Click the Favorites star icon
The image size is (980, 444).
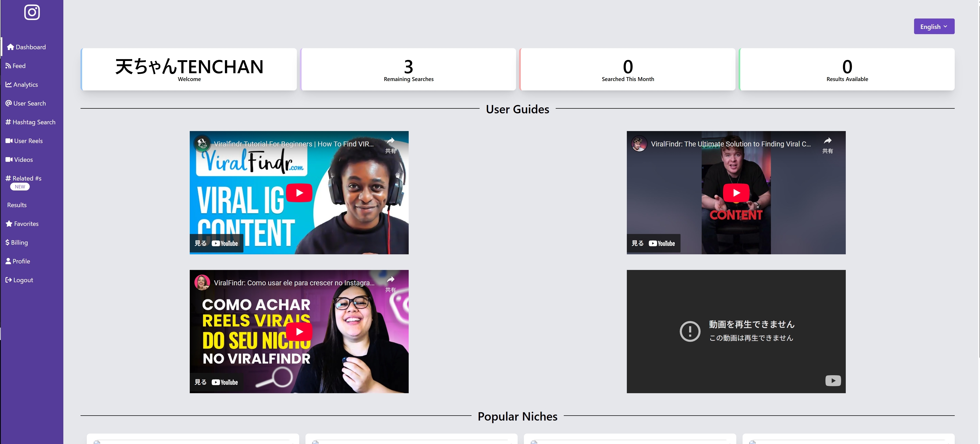9,224
